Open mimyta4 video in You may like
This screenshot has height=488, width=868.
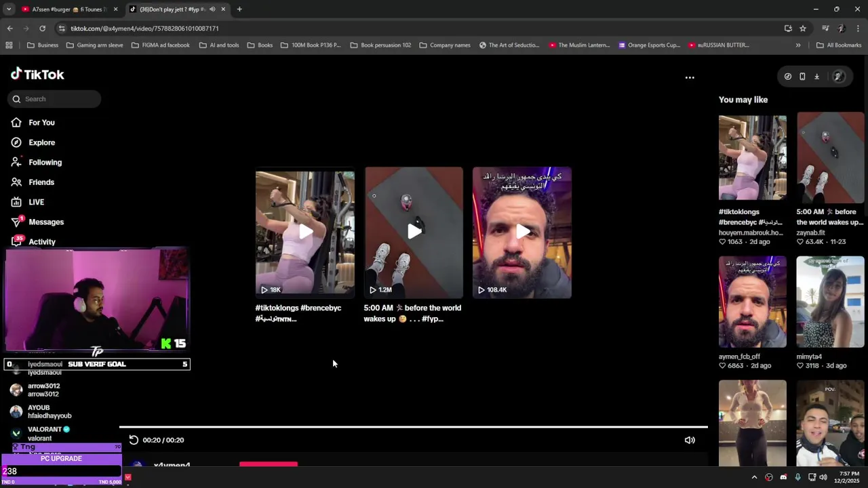831,302
